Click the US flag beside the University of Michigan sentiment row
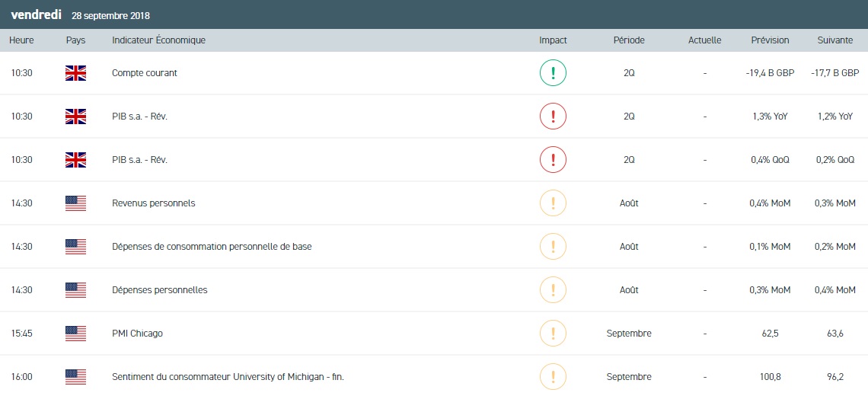Image resolution: width=868 pixels, height=396 pixels. tap(75, 377)
